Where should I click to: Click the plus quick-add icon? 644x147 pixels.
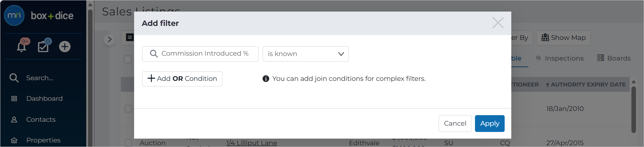[x=65, y=47]
